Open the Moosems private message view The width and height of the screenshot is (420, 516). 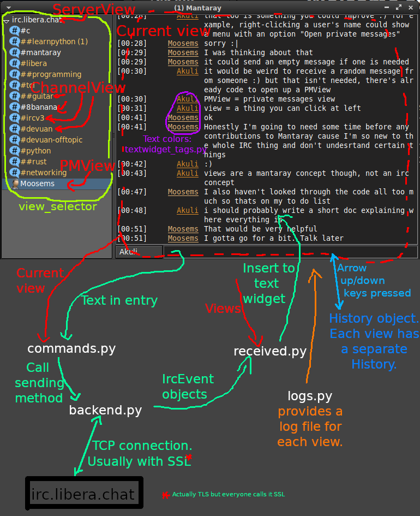click(38, 183)
